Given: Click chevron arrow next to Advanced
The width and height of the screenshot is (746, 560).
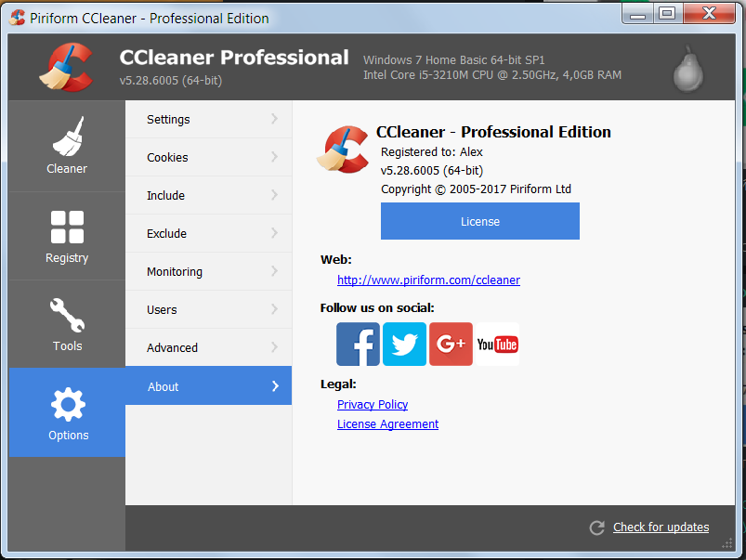Looking at the screenshot, I should tap(274, 347).
